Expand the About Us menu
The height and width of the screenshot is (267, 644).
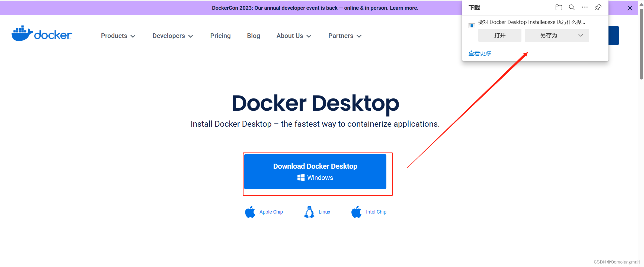click(294, 36)
